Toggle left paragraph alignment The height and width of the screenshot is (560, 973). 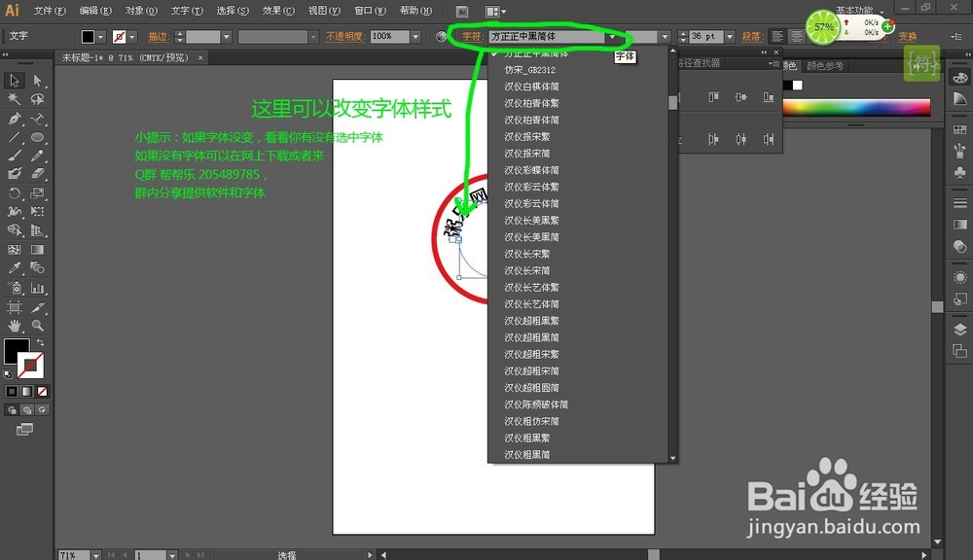coord(776,37)
